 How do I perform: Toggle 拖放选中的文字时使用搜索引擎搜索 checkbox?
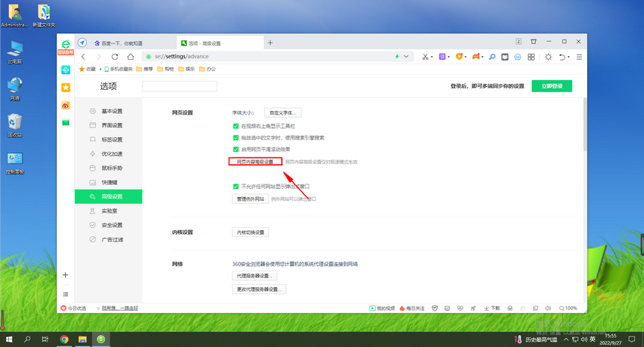coord(235,138)
